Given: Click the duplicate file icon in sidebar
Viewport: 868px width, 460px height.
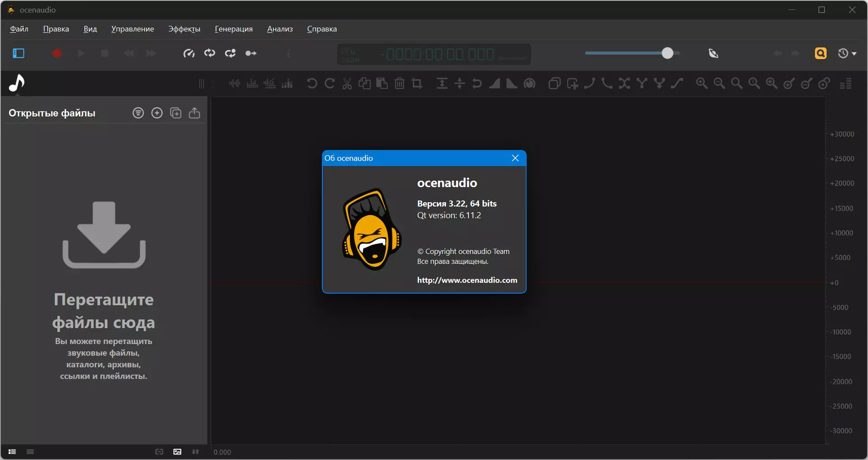Looking at the screenshot, I should pos(176,113).
